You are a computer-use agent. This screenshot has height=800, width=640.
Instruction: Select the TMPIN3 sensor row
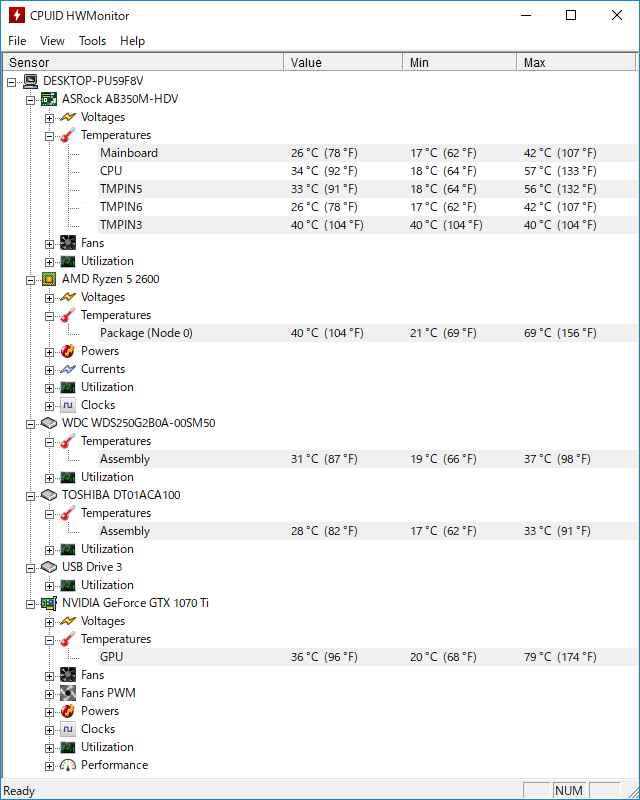tap(367, 225)
